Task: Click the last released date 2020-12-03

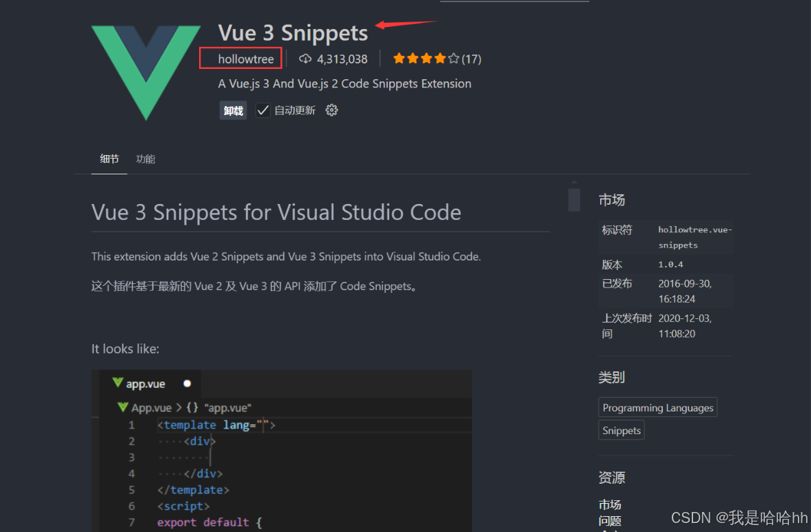Action: [x=684, y=325]
